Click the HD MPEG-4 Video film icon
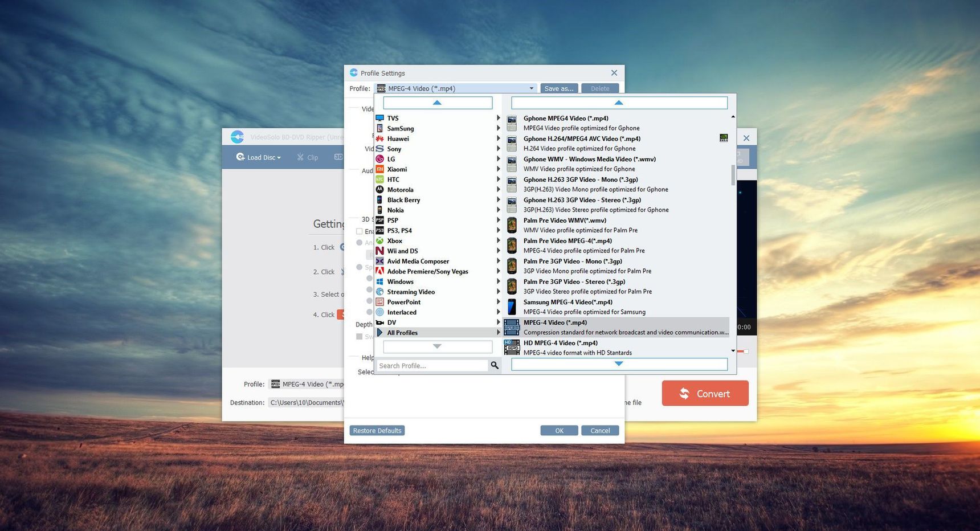This screenshot has height=531, width=980. click(x=512, y=347)
